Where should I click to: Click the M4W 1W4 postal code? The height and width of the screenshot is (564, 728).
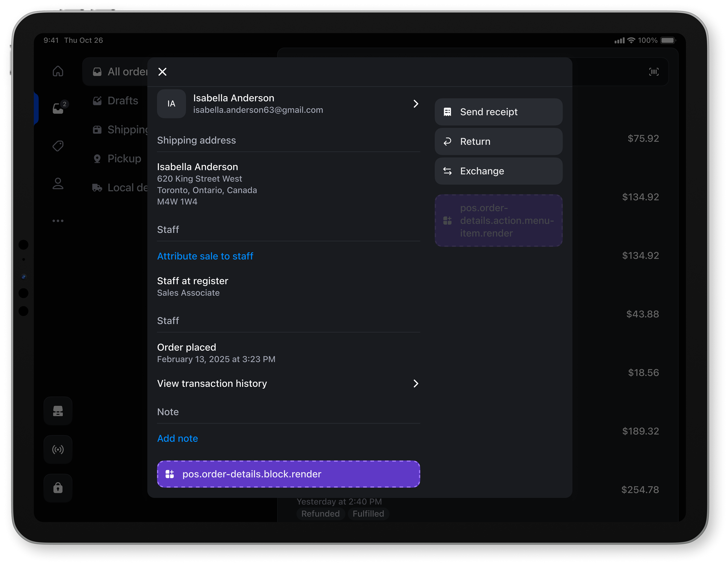[177, 201]
